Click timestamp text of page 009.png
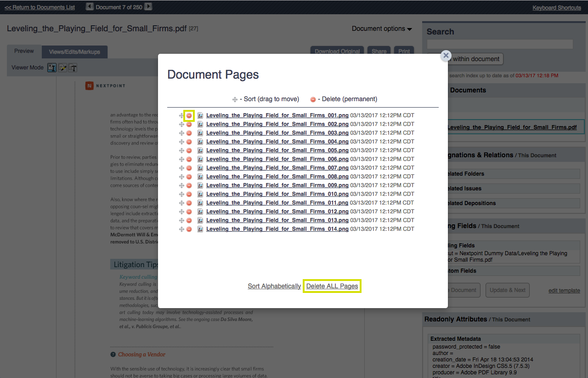588x378 pixels. click(x=382, y=185)
